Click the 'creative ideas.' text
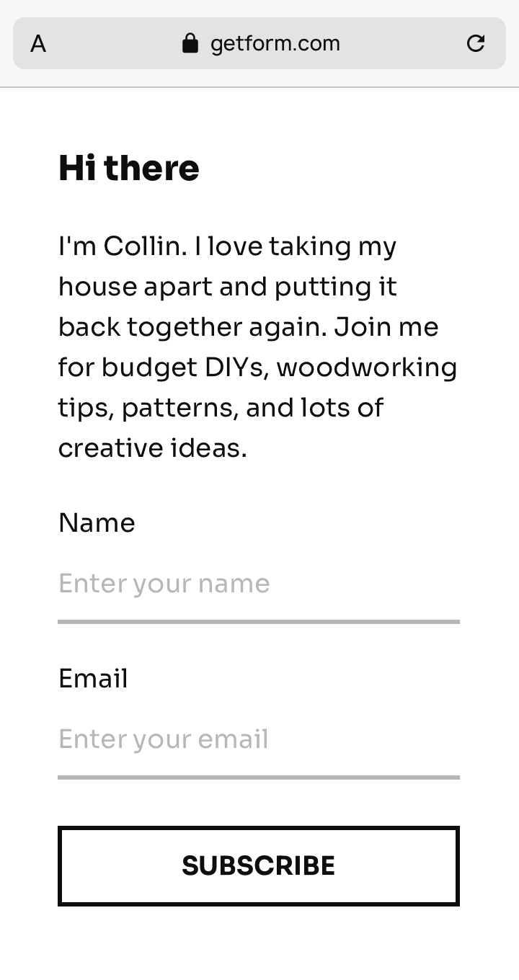Screen dimensions: 519x980 [x=152, y=448]
